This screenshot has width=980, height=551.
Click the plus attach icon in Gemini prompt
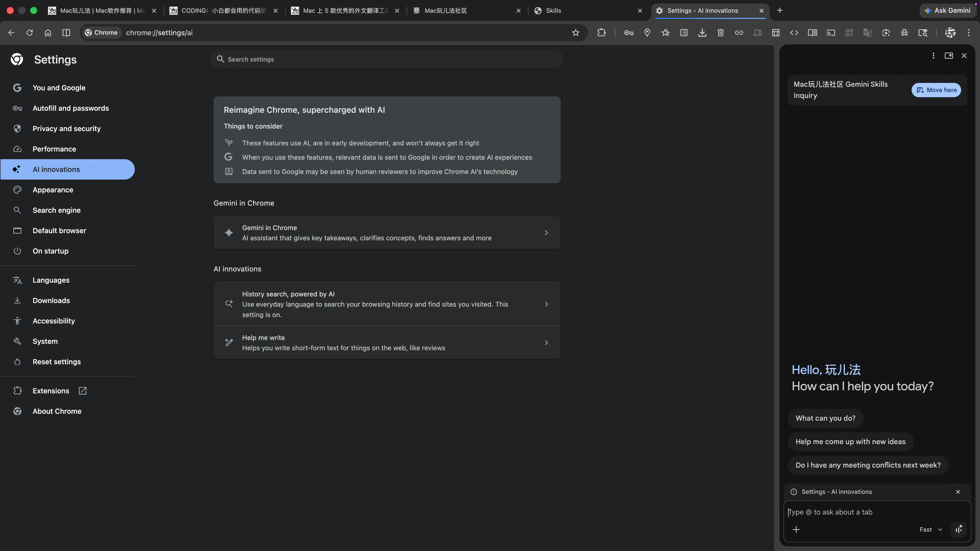(796, 529)
